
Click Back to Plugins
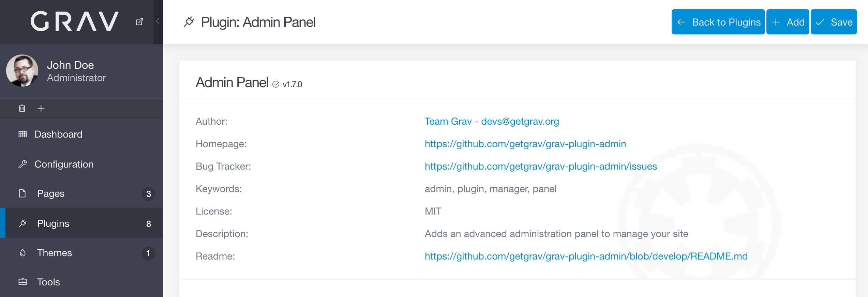pyautogui.click(x=718, y=21)
